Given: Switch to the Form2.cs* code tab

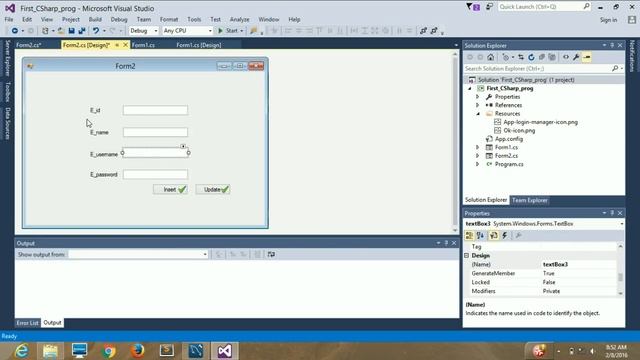Looking at the screenshot, I should point(29,45).
